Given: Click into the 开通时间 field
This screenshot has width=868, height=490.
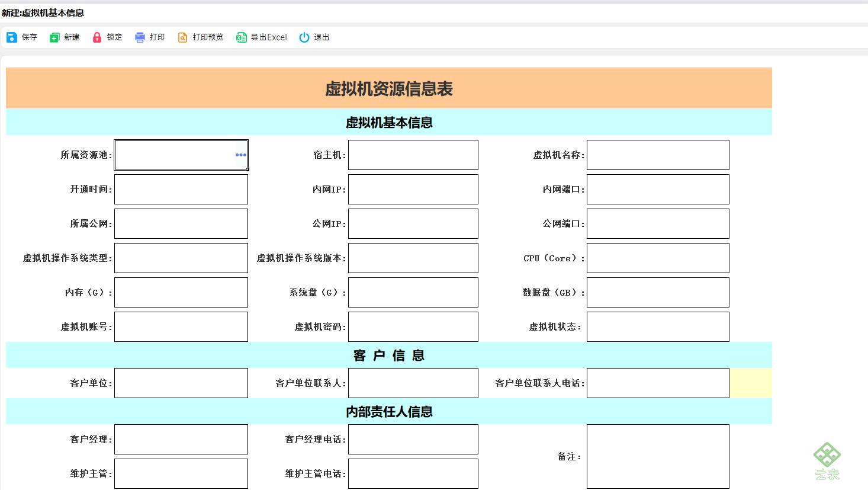Looking at the screenshot, I should [181, 189].
